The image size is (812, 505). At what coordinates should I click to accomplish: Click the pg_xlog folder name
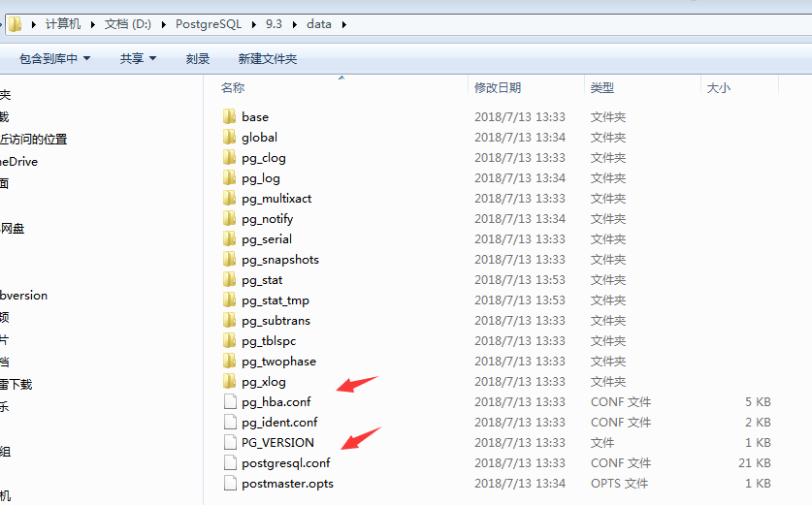(264, 382)
